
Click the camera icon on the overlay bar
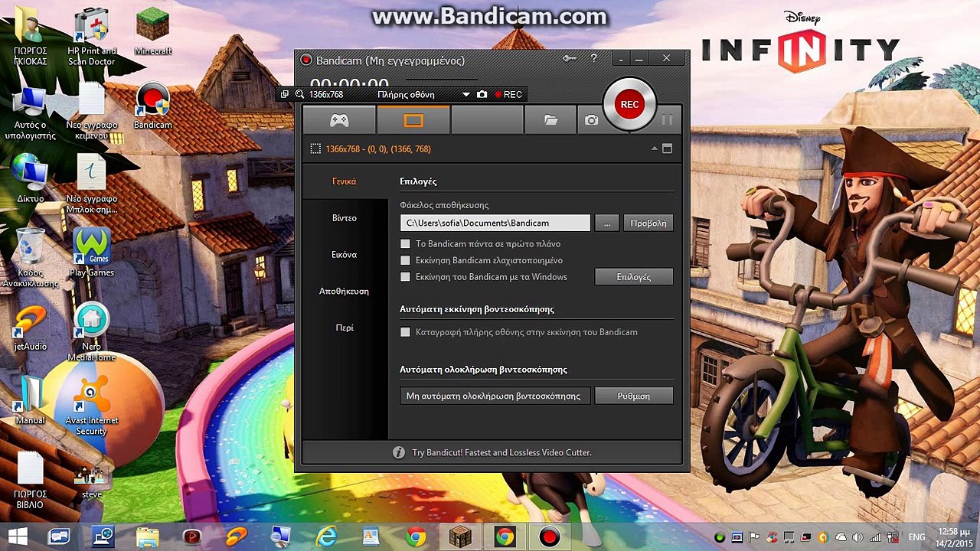[482, 94]
